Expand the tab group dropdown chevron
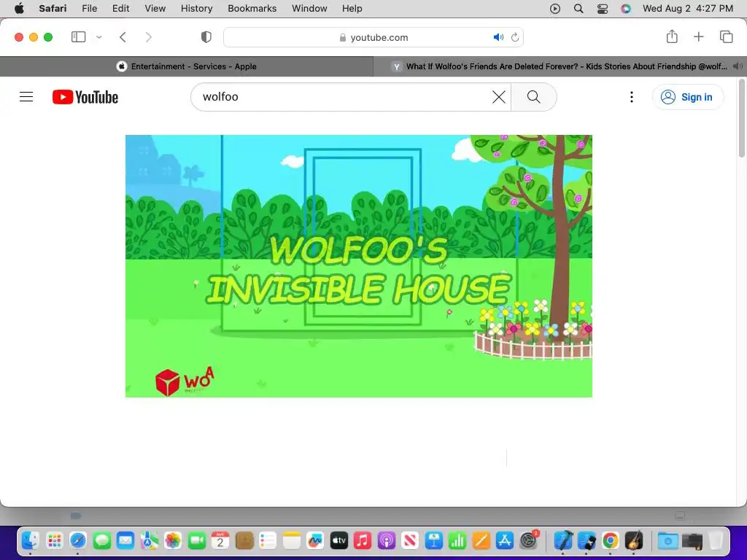The image size is (747, 560). [99, 37]
